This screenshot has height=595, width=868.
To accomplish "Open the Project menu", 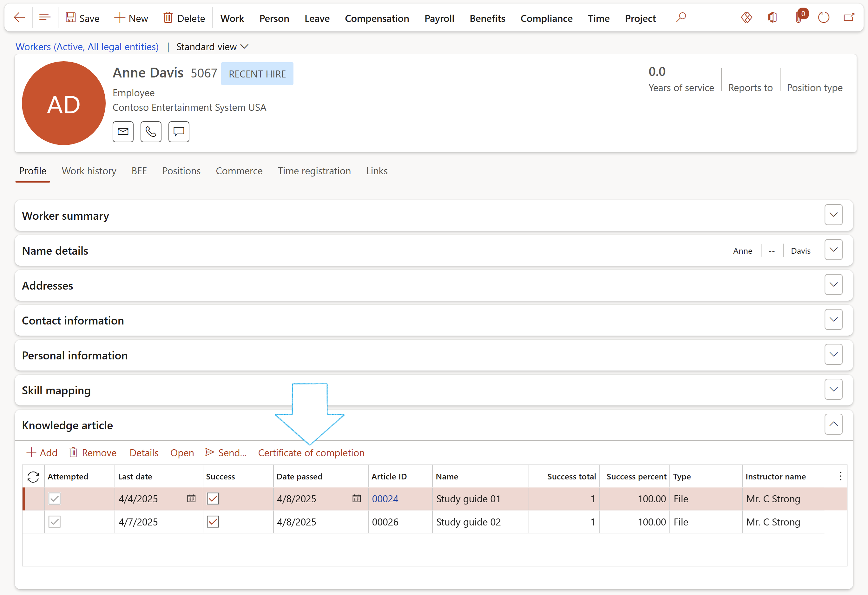I will click(x=640, y=18).
